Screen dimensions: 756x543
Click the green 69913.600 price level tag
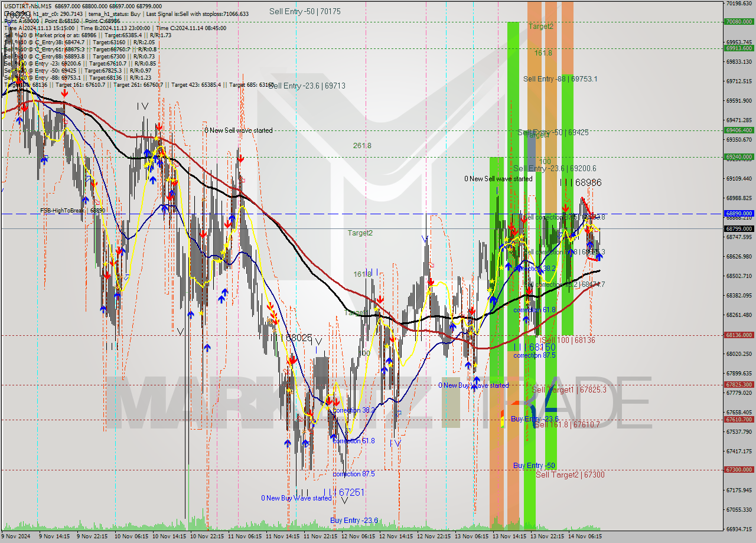(738, 48)
